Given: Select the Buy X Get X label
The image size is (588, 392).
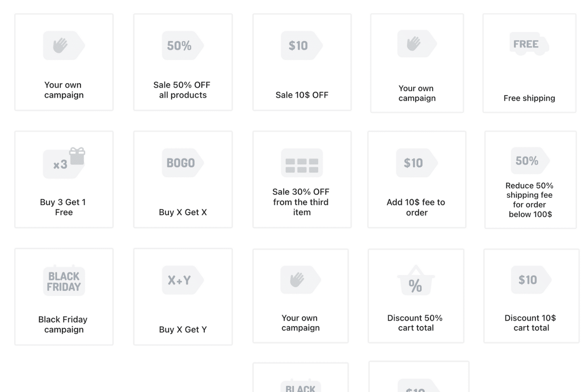Looking at the screenshot, I should [183, 212].
